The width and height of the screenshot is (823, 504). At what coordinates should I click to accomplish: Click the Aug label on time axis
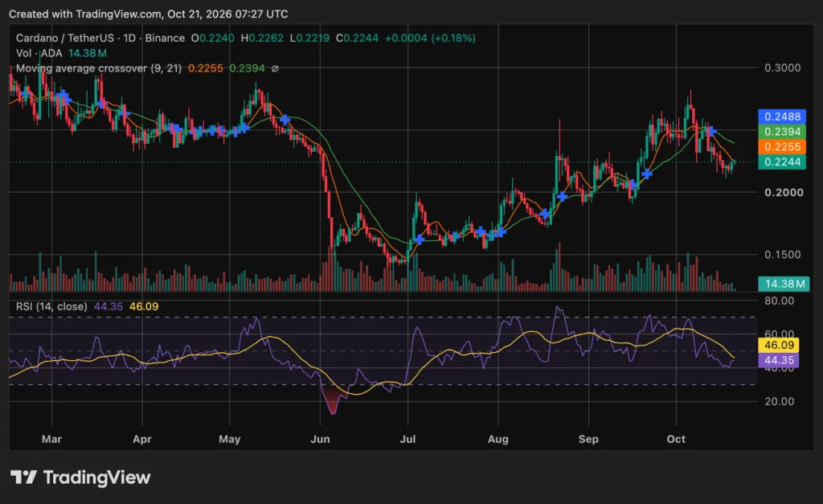[498, 439]
